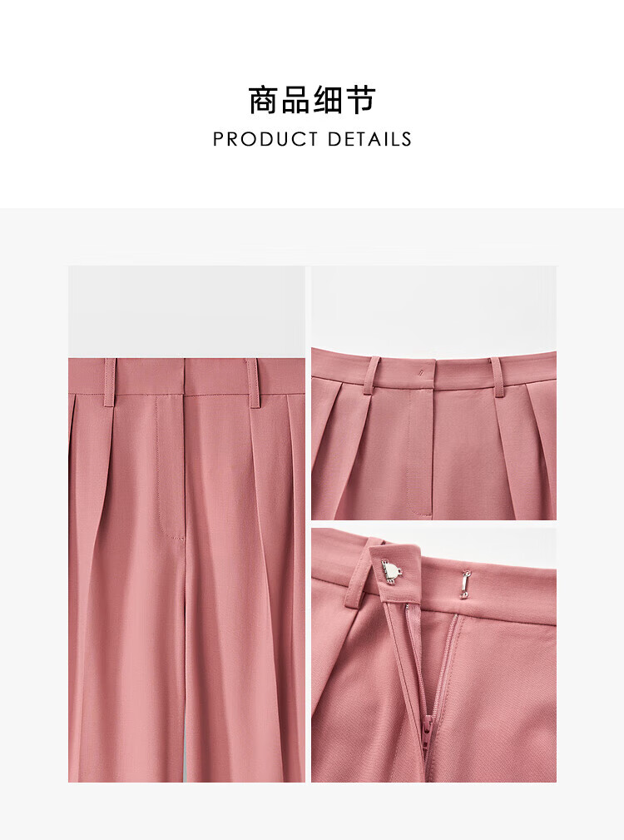Viewport: 624px width, 840px height.
Task: Click right belt loop in waistband close-up
Action: (498, 376)
